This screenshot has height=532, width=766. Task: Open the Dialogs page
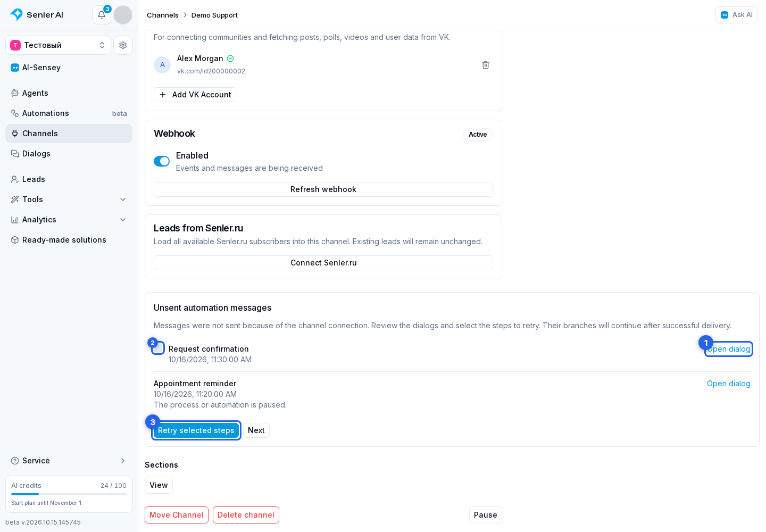point(69,154)
